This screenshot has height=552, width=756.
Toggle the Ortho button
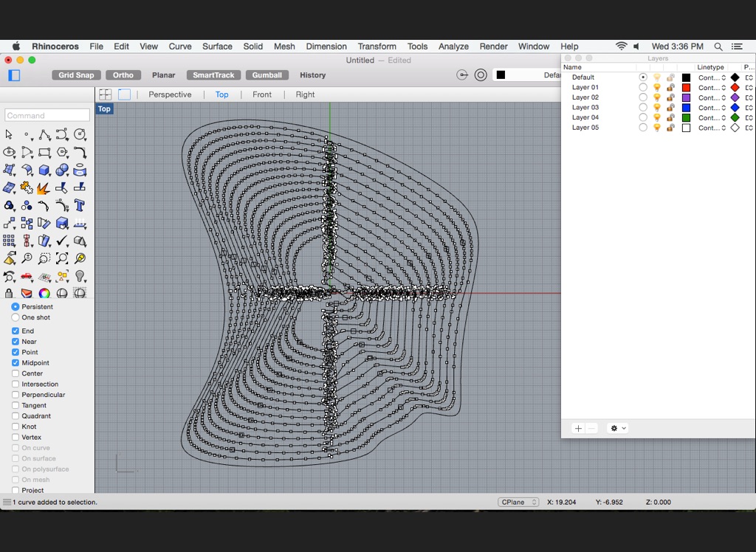tap(123, 75)
